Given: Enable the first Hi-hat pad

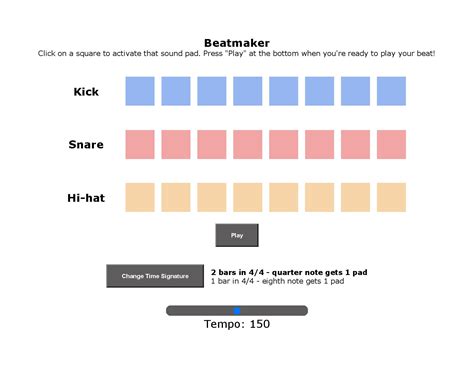Looking at the screenshot, I should pos(140,197).
